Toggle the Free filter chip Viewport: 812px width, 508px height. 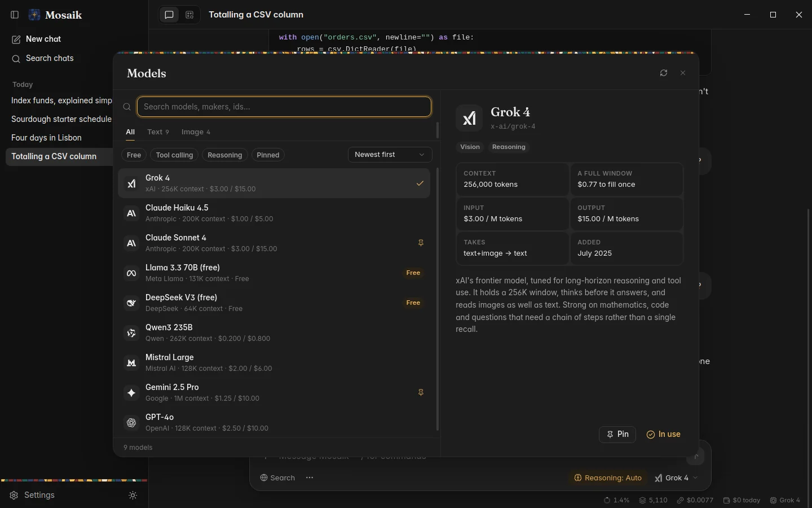[x=134, y=155]
